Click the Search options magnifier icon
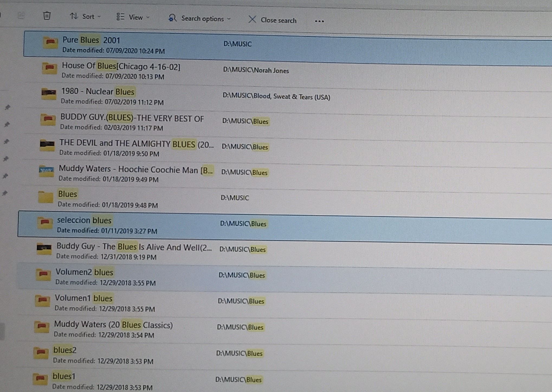This screenshot has width=552, height=392. (172, 18)
